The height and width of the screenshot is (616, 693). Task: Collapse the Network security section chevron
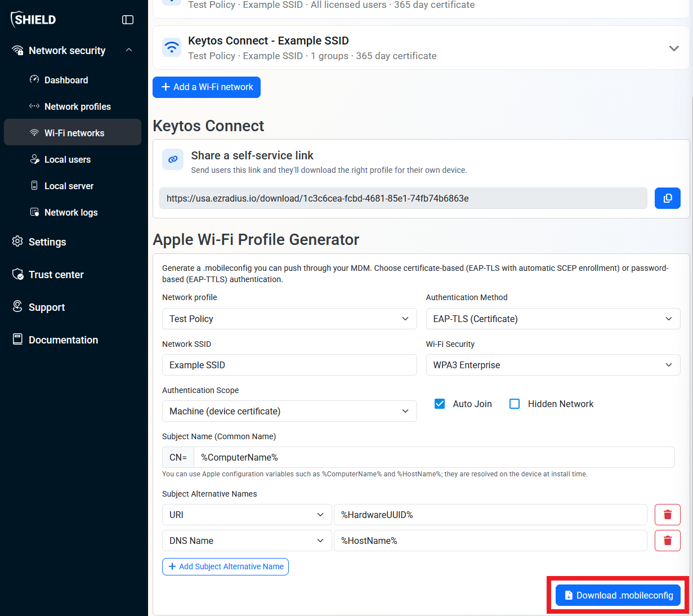[129, 50]
